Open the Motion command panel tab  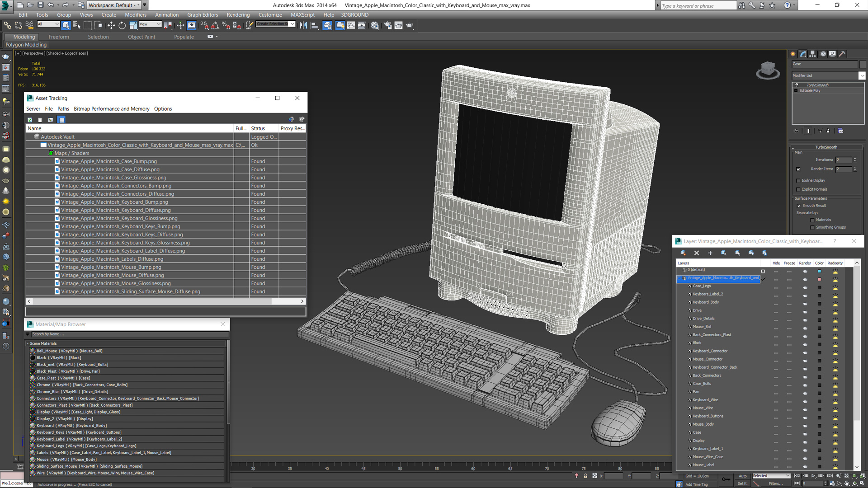click(x=823, y=54)
